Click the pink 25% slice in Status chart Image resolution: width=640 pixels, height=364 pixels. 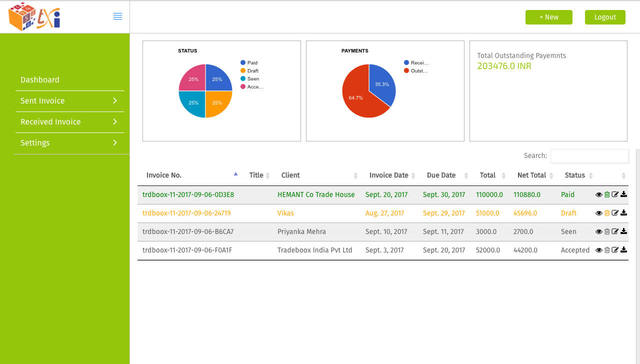point(193,79)
